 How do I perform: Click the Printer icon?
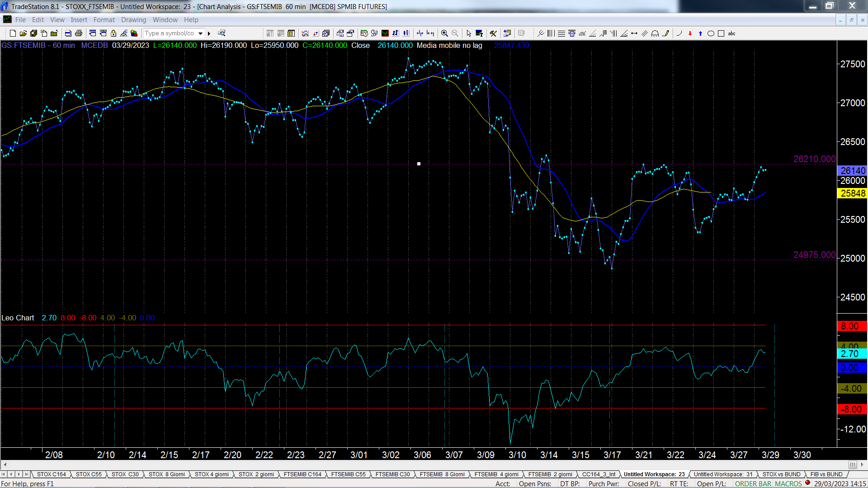point(78,33)
